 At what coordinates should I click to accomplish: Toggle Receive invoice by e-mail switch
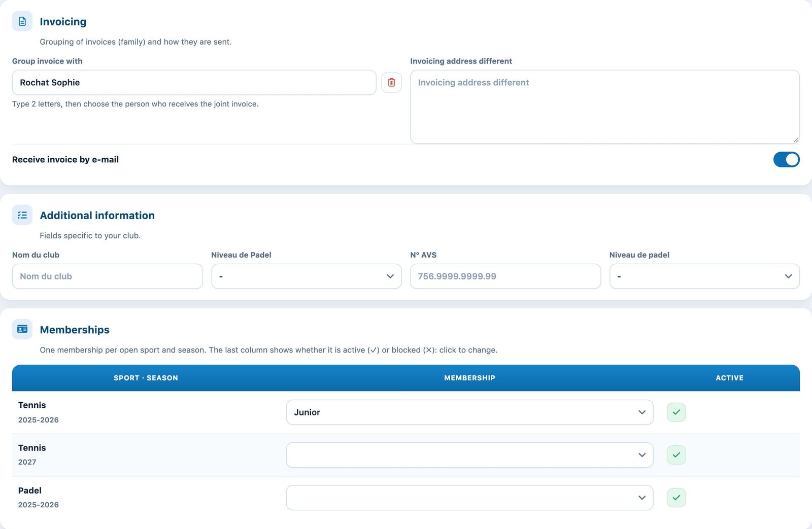pyautogui.click(x=786, y=159)
